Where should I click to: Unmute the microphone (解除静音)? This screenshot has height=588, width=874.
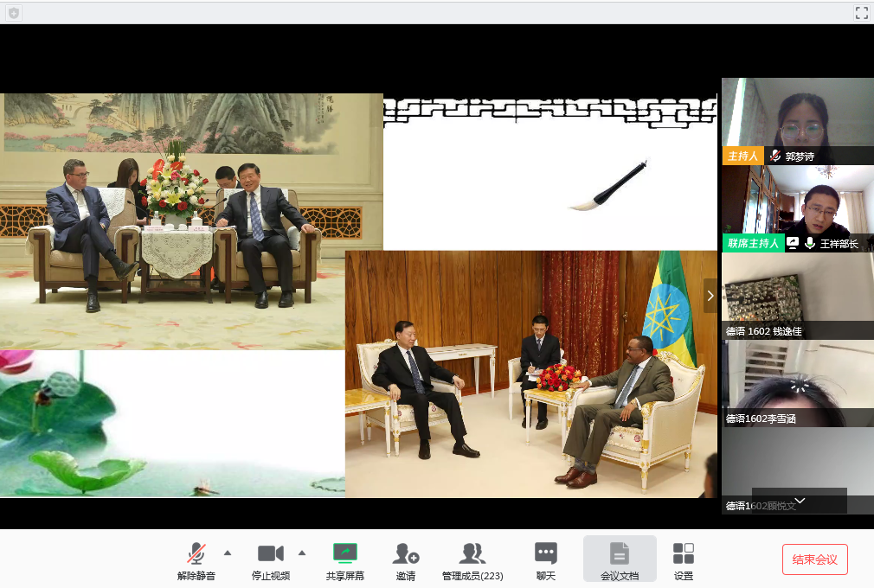(196, 559)
